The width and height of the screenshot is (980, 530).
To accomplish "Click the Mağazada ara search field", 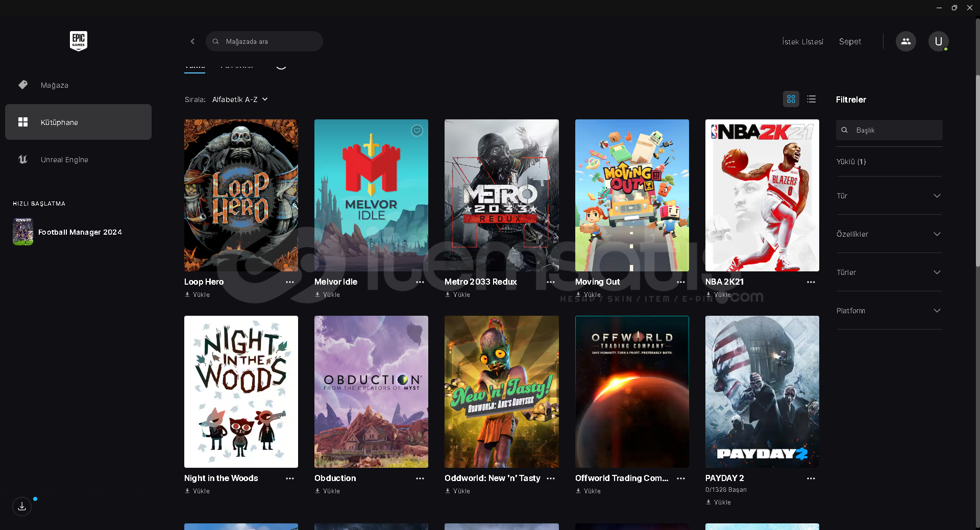I will [264, 41].
